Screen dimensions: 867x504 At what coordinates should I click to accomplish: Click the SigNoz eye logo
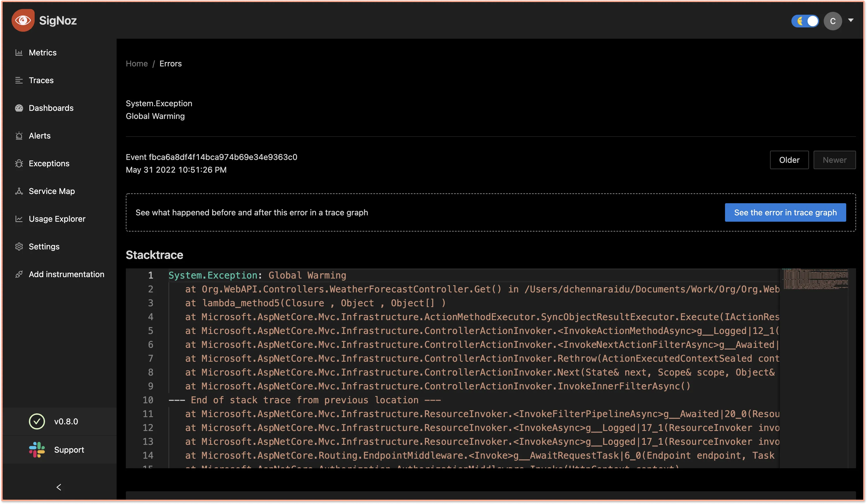pyautogui.click(x=23, y=20)
